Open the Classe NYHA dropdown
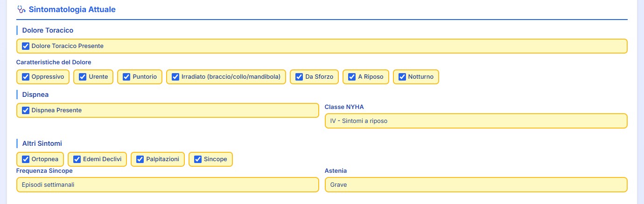The width and height of the screenshot is (644, 204). tap(476, 121)
